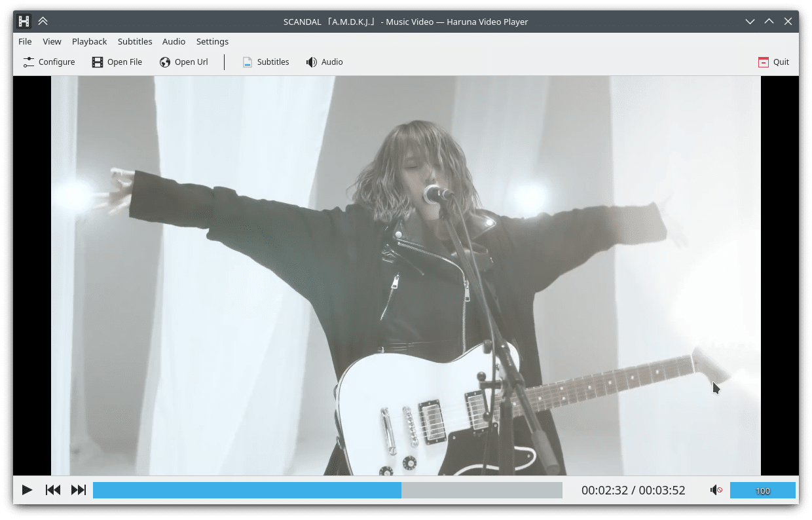Open the Audio menu in menu bar
This screenshot has height=520, width=812.
coord(174,41)
